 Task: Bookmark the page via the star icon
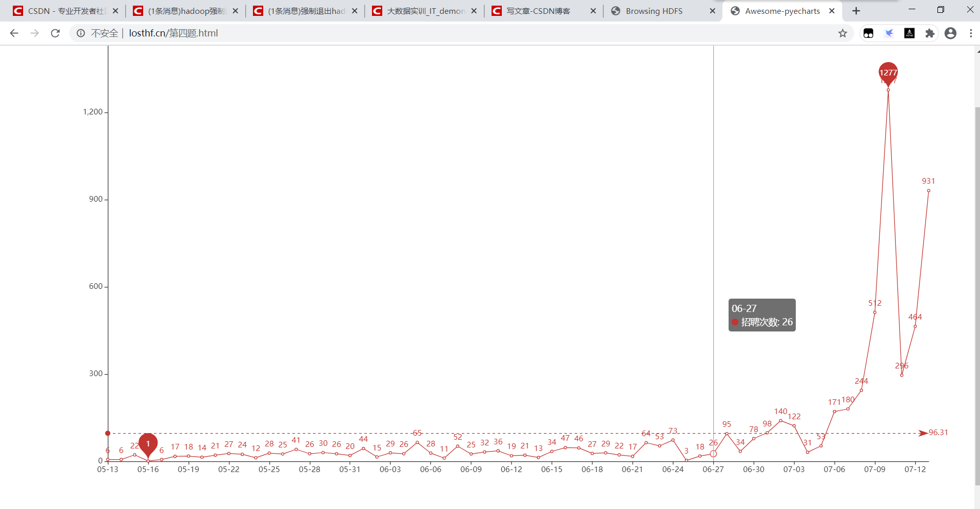point(841,33)
